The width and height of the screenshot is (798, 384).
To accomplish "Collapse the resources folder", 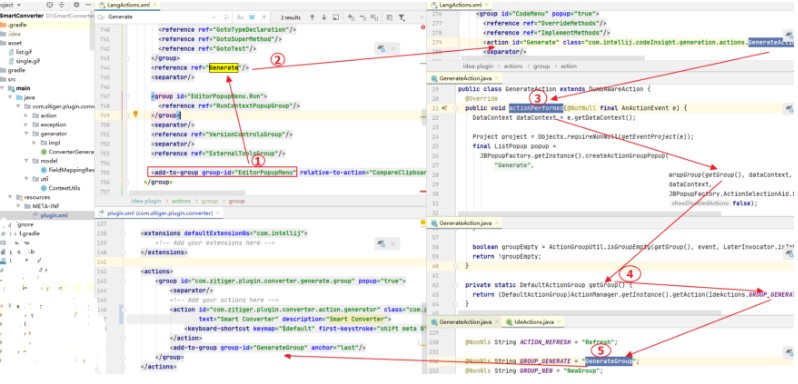I will click(9, 197).
